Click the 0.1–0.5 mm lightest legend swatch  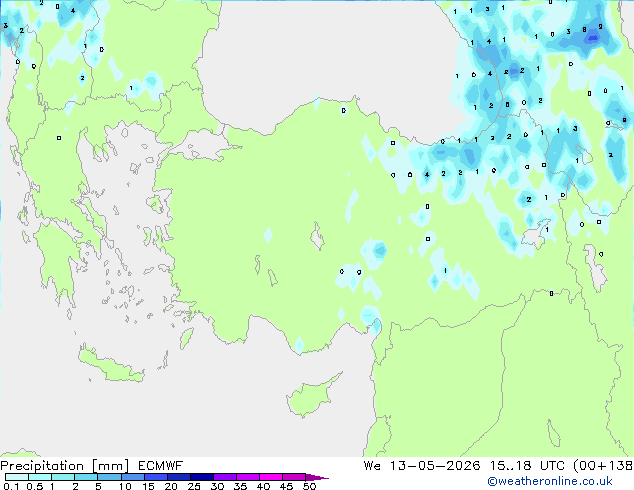click(17, 477)
